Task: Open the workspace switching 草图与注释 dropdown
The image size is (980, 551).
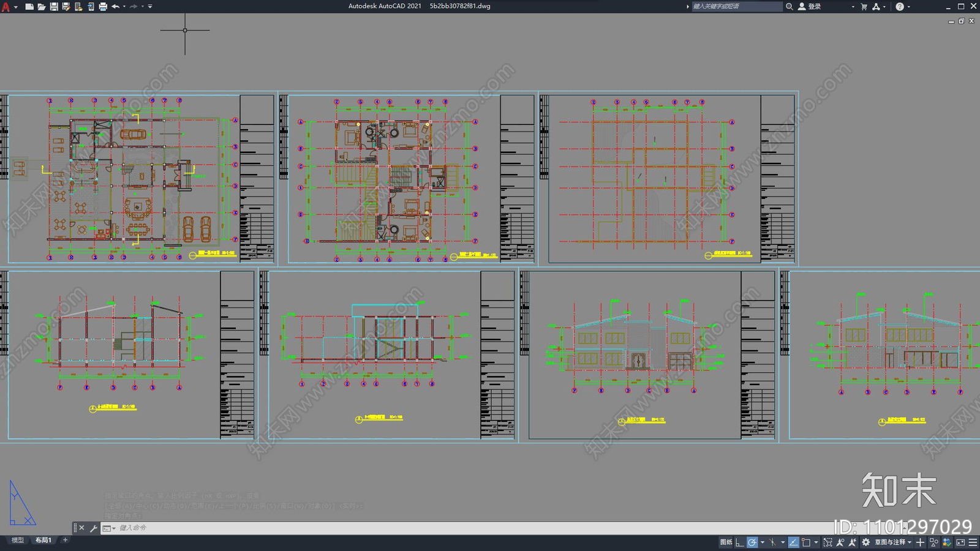Action: tap(893, 542)
